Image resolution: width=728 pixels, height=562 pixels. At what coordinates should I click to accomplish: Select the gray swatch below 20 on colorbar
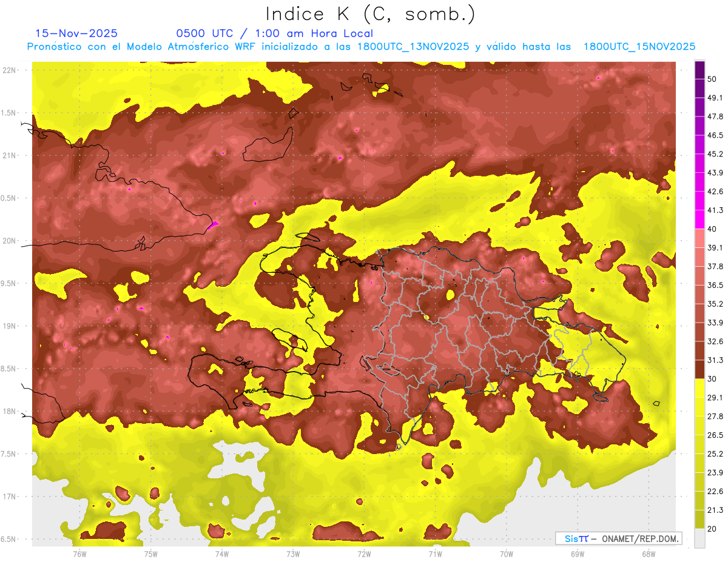pyautogui.click(x=700, y=538)
